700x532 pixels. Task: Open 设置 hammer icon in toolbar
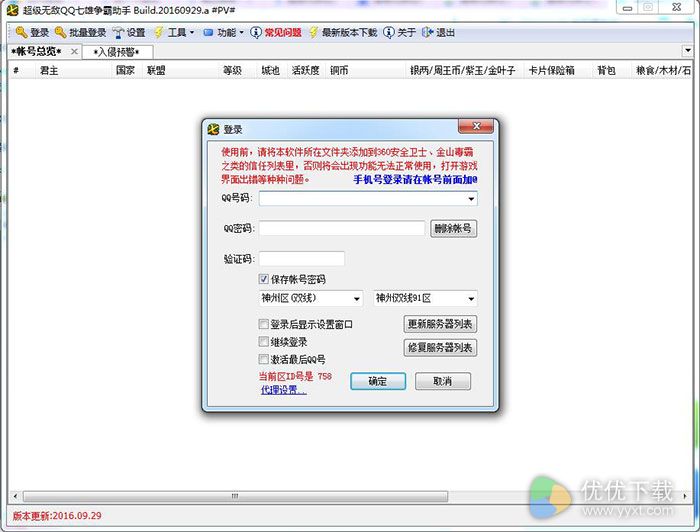(x=118, y=32)
